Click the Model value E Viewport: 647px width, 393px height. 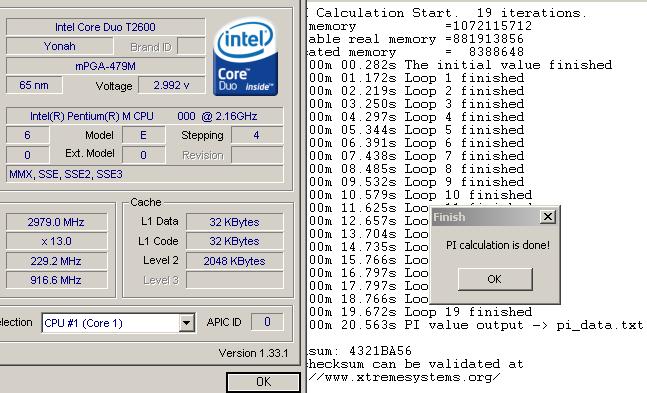click(143, 135)
